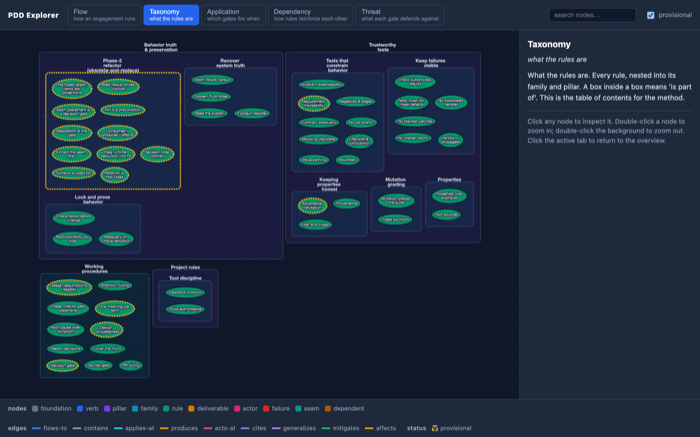Viewport: 700px width, 437px height.
Task: Click 'Report decisions' node
Action: coord(65,349)
